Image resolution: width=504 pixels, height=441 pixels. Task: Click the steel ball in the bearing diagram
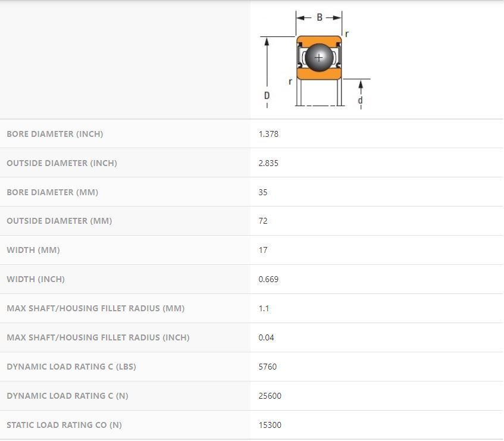pos(320,58)
